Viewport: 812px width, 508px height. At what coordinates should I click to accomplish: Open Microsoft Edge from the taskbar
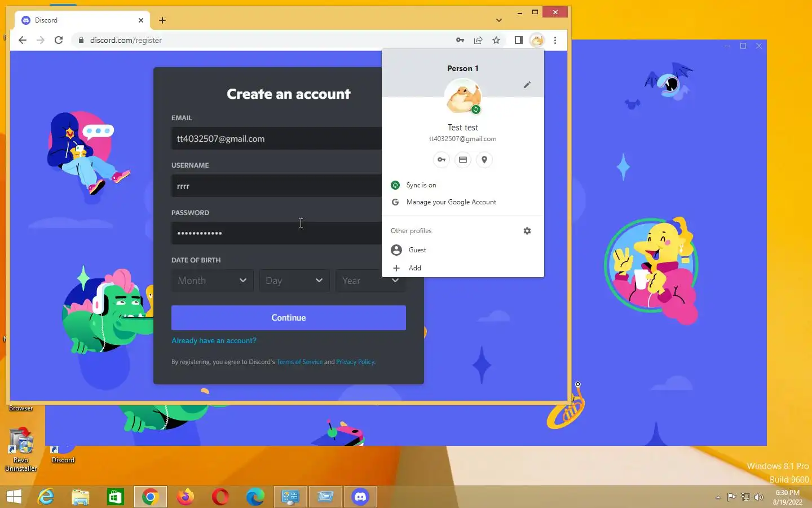pos(255,497)
